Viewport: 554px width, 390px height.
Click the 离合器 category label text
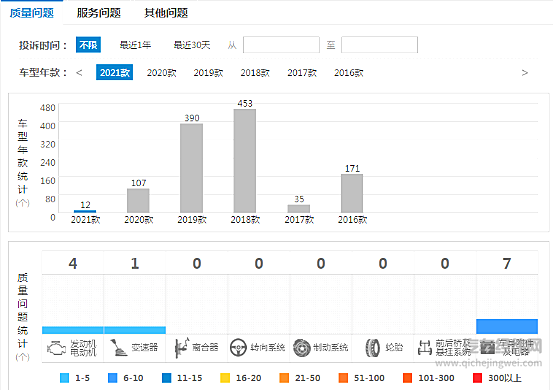(205, 348)
